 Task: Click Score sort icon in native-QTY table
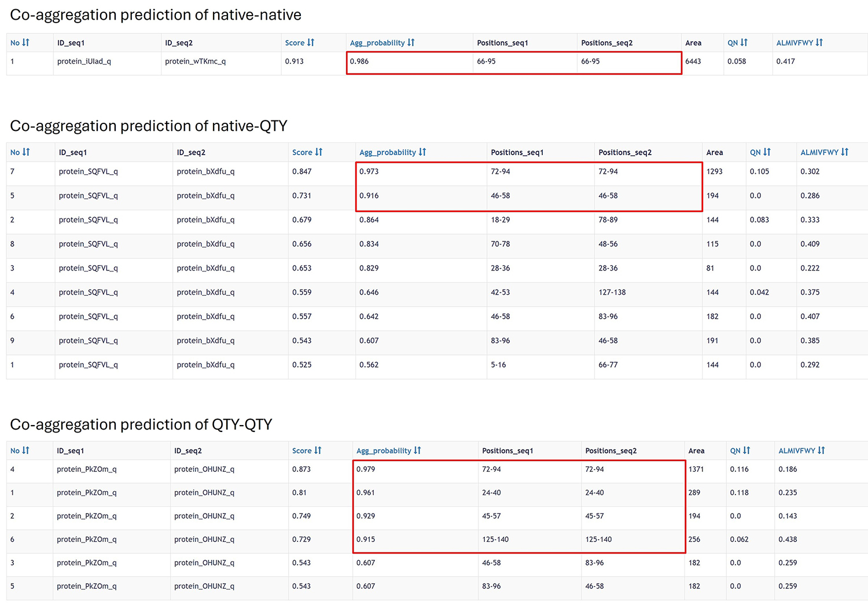click(318, 152)
